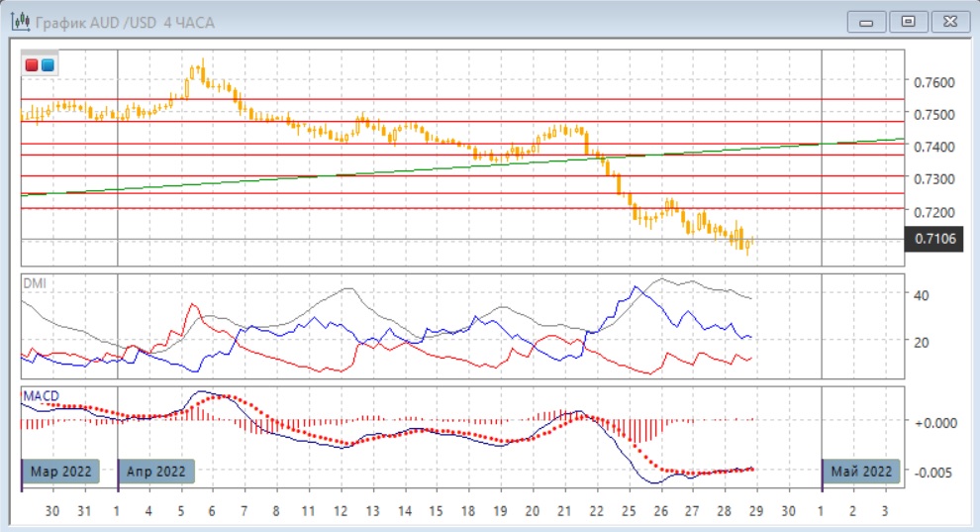Click the date 22 on time axis
This screenshot has width=980, height=532.
pos(595,511)
